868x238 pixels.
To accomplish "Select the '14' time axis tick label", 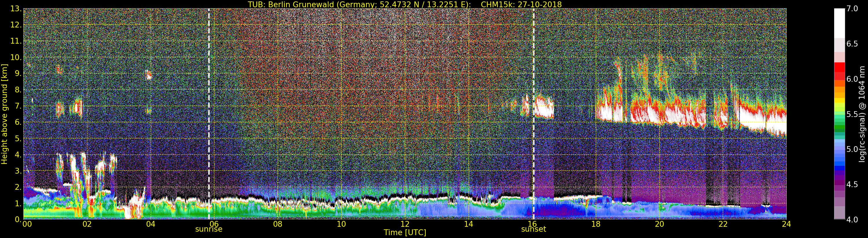I will click(469, 224).
